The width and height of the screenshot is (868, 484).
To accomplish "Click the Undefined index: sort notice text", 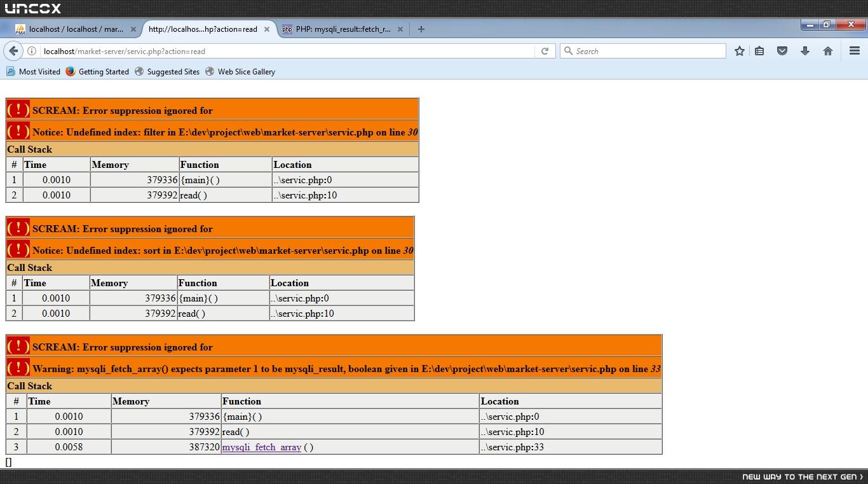I will click(x=223, y=251).
